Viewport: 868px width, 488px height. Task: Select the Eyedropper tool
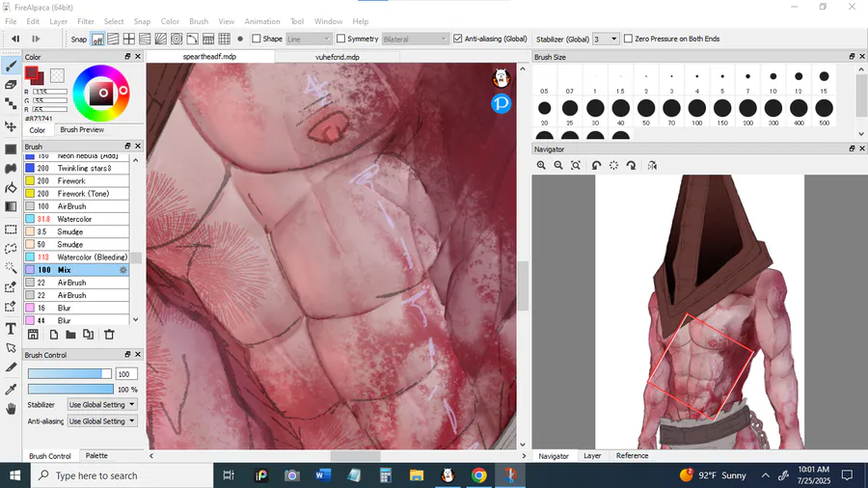coord(11,390)
